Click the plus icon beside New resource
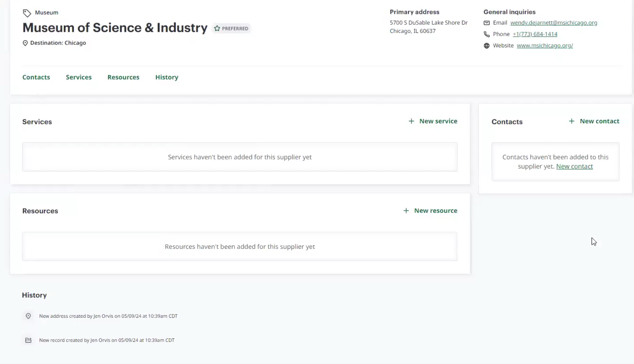 pyautogui.click(x=406, y=211)
